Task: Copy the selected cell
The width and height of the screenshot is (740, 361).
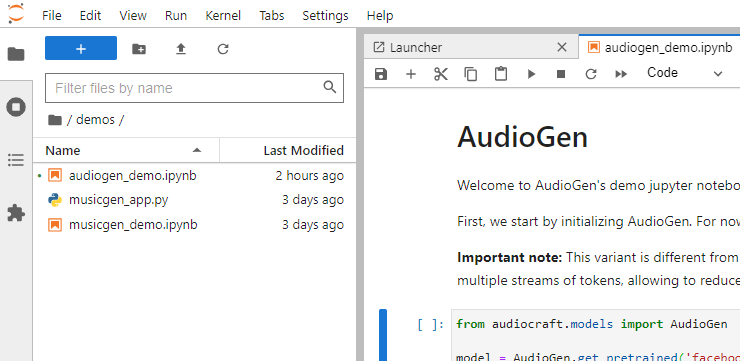Action: 471,74
